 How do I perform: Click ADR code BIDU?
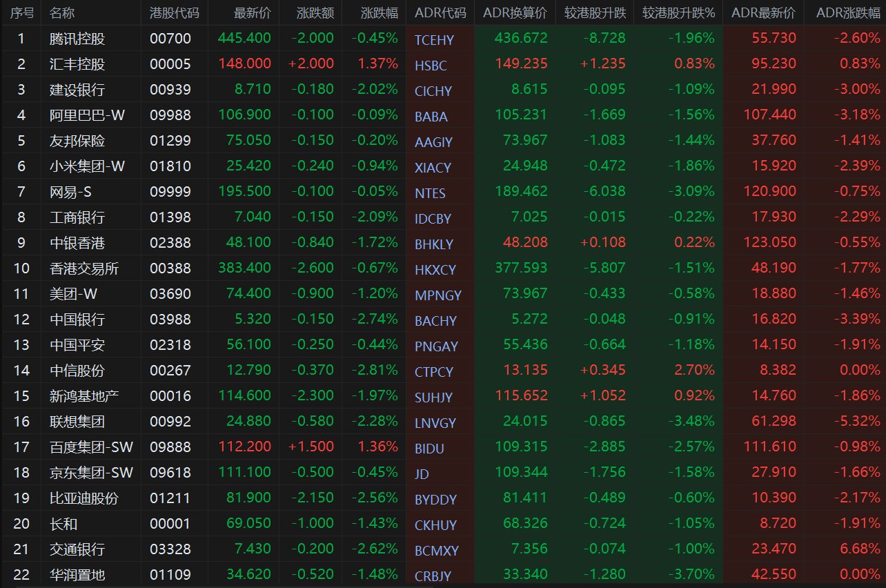[429, 449]
